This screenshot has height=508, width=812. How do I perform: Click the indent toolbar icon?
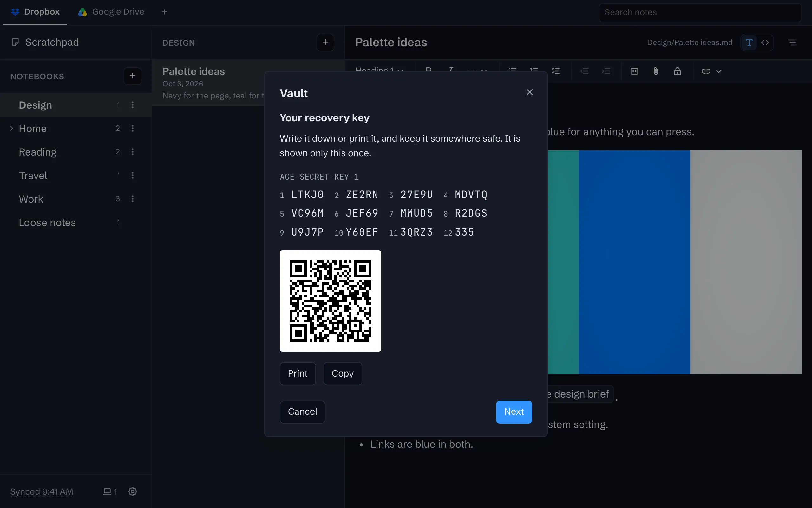click(606, 71)
